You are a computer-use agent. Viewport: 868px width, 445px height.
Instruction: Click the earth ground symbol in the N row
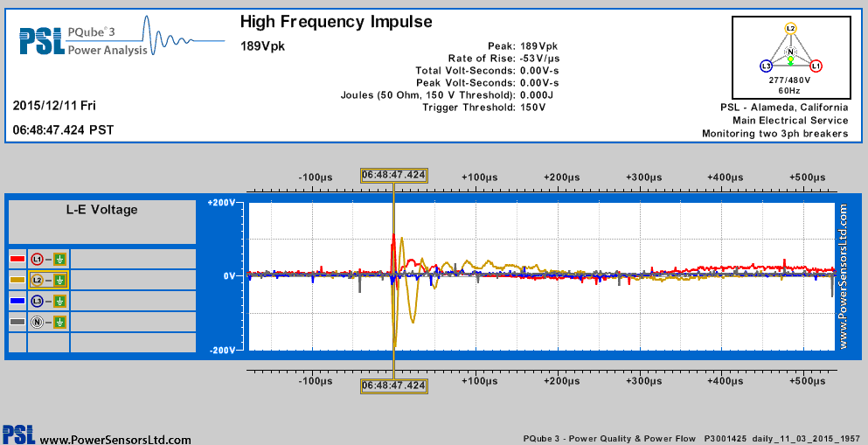click(x=59, y=323)
